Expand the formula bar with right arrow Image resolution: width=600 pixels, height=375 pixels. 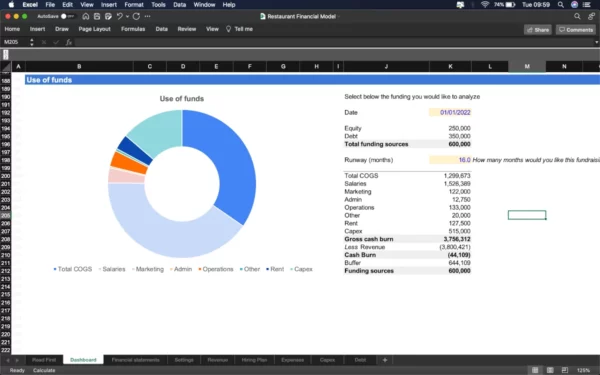pos(597,42)
